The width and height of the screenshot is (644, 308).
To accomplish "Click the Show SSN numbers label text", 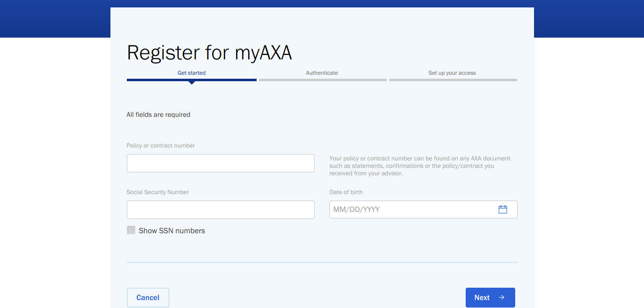I will (172, 231).
